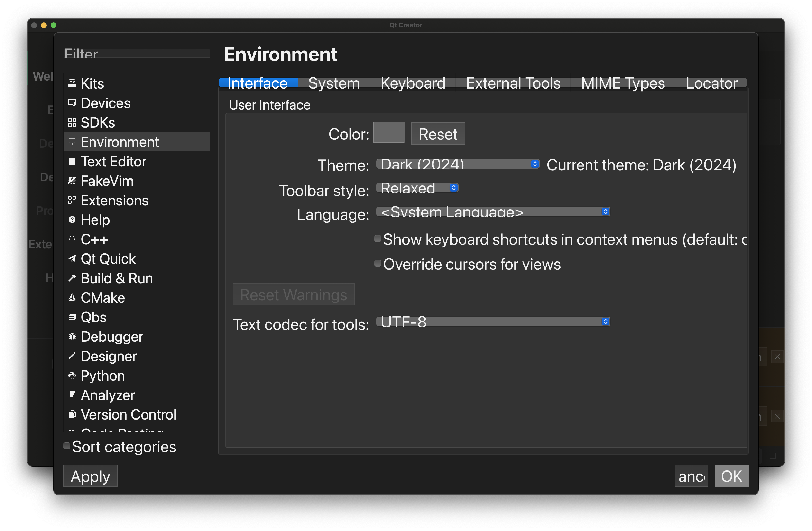Select the Devices category label

click(x=106, y=103)
